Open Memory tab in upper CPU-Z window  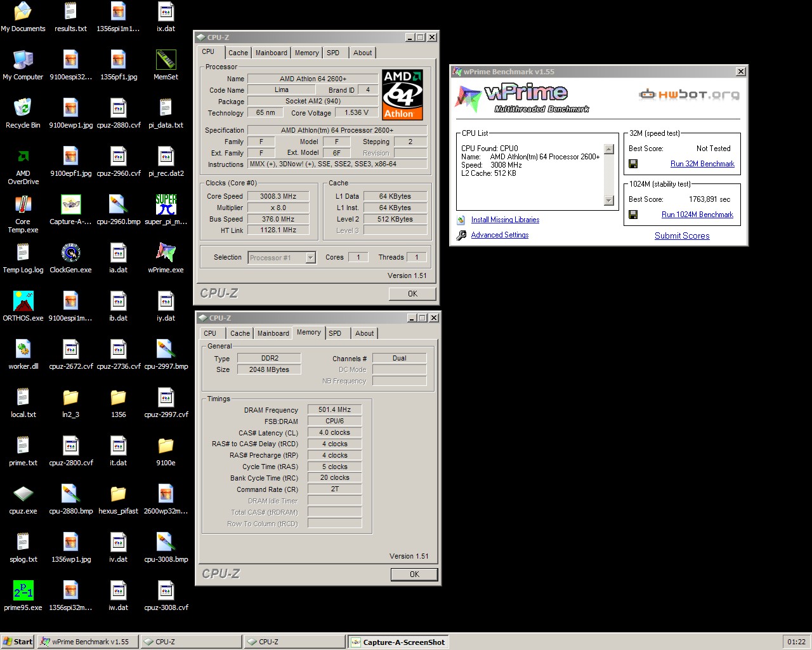click(x=306, y=53)
